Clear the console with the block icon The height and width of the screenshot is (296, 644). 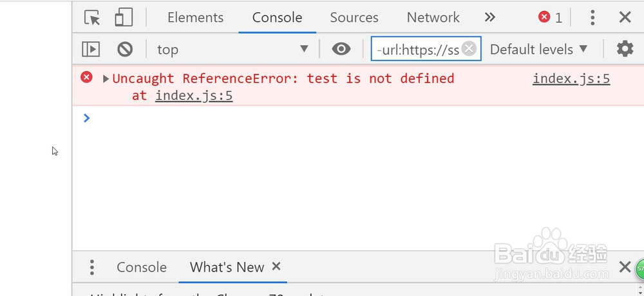[x=125, y=49]
